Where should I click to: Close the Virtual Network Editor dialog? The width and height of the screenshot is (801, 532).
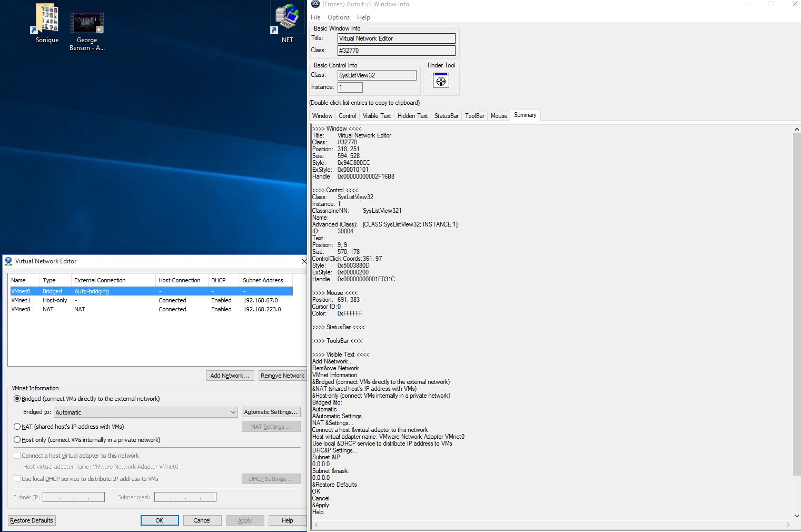304,261
